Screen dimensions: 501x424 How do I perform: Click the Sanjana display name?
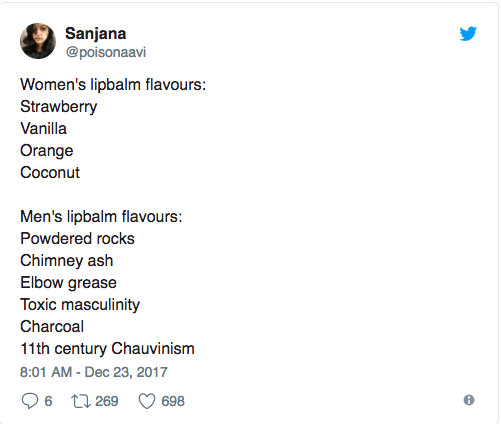point(96,34)
